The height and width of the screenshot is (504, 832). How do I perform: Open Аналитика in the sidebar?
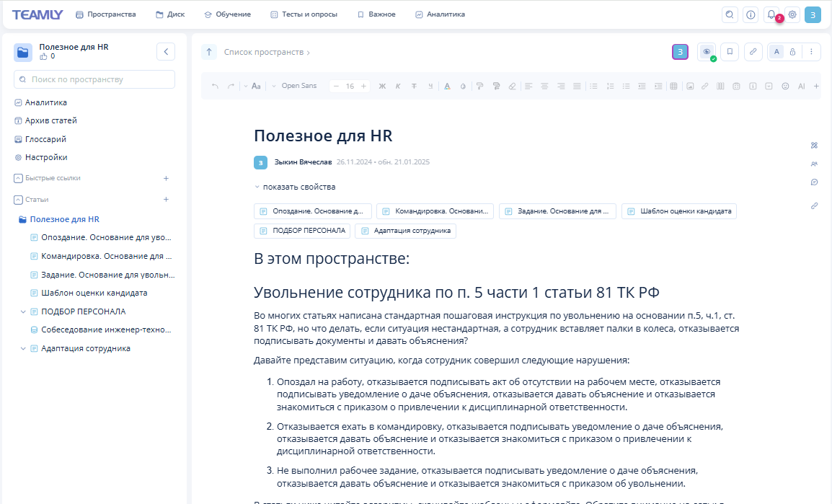click(41, 102)
